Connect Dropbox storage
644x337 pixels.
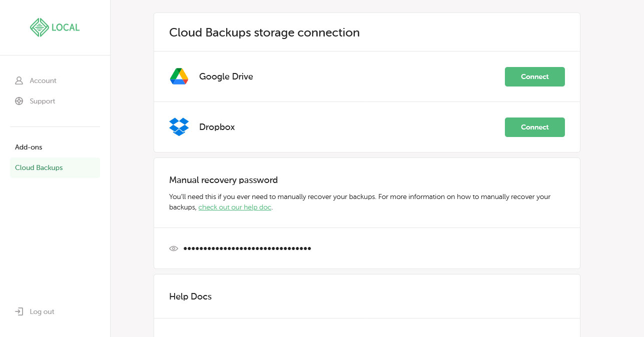point(535,127)
